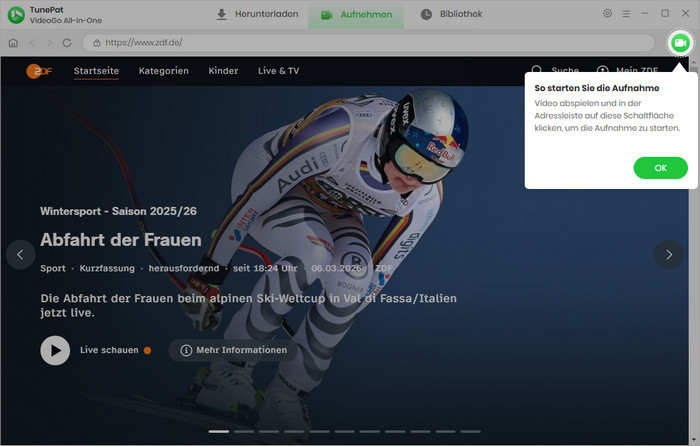The image size is (700, 446).
Task: Open Kategorien in ZDF navigation
Action: [164, 71]
